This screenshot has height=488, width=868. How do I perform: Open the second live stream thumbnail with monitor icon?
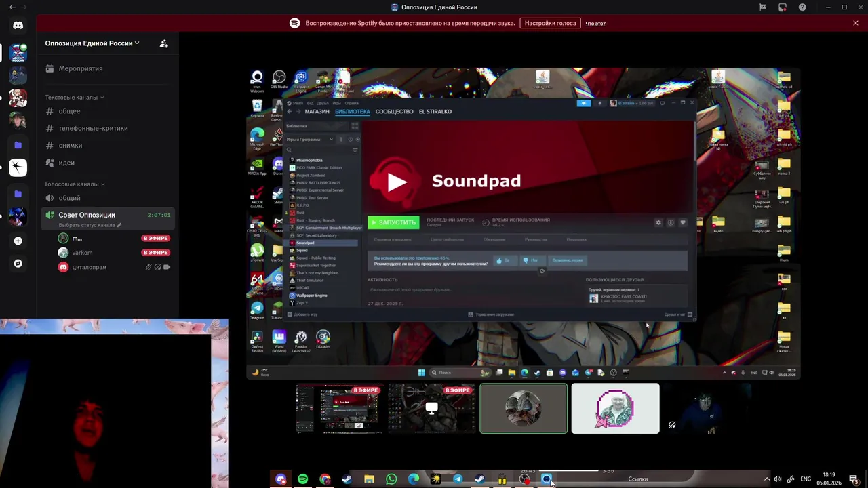click(432, 409)
